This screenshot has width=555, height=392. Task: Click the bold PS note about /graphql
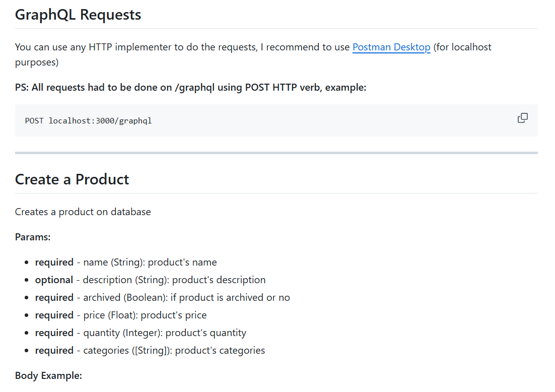[x=190, y=87]
